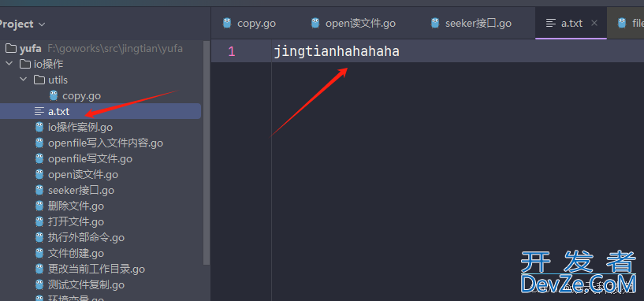Image resolution: width=644 pixels, height=301 pixels.
Task: Open open读文件.go from the tree
Action: coord(83,174)
